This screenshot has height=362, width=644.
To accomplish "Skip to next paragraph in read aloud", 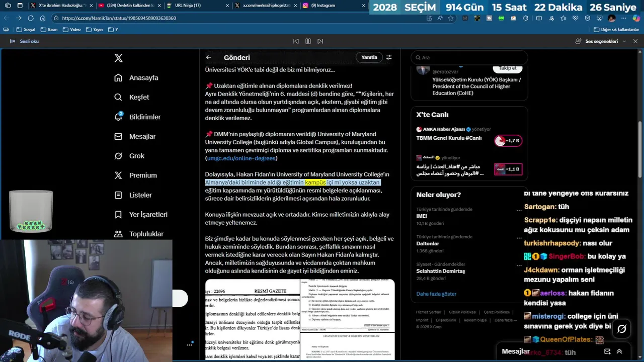I will [x=320, y=41].
